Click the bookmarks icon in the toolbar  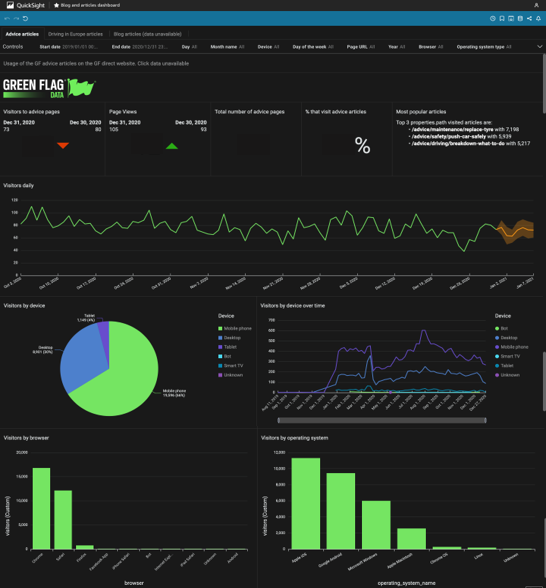click(502, 18)
